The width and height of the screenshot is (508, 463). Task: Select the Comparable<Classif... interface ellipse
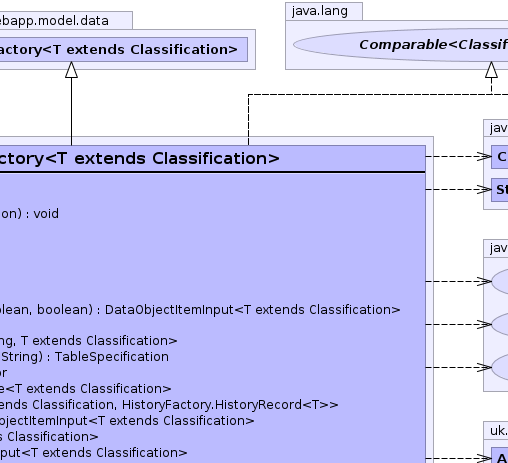(x=401, y=45)
